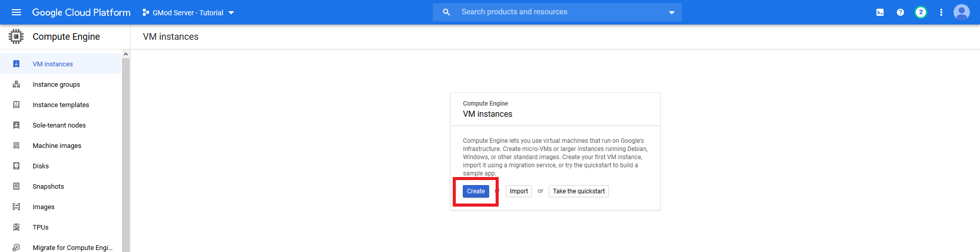Click the Instance groups sidebar icon
The width and height of the screenshot is (980, 252).
tap(16, 84)
